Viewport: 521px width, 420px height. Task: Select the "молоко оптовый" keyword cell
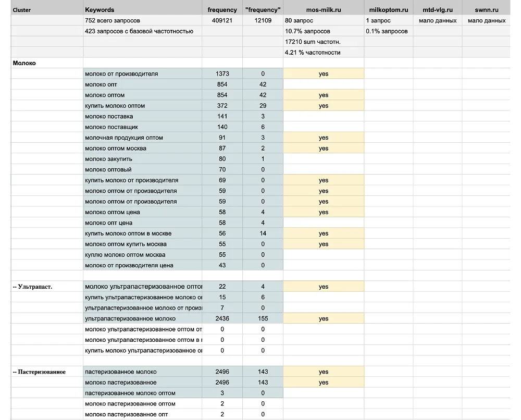(x=108, y=169)
